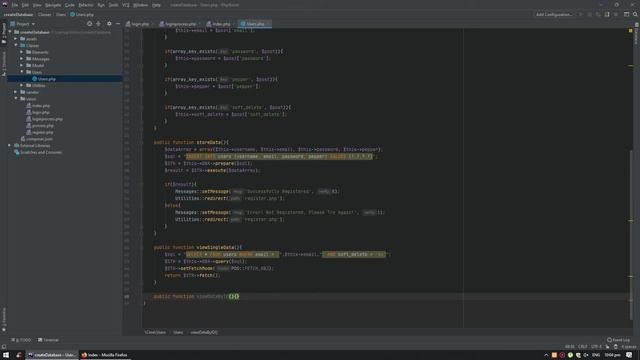Click the PhpStorm createDatabase taskbar item
This screenshot has width=640, height=360.
click(x=52, y=355)
